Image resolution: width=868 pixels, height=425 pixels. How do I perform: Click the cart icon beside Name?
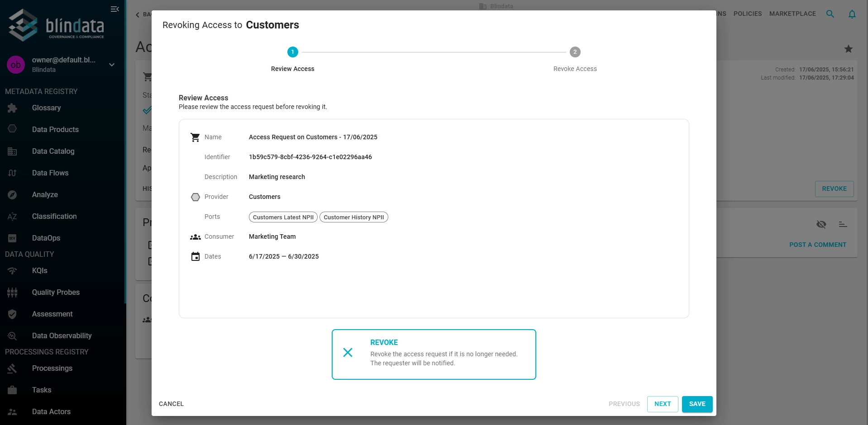(195, 137)
